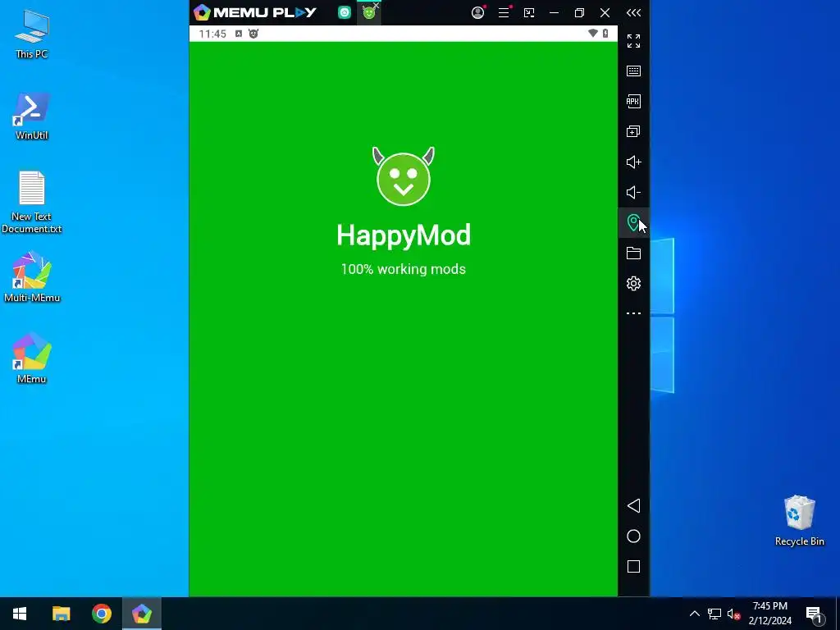Tap the Android recent apps square
Viewport: 840px width, 630px height.
point(634,567)
